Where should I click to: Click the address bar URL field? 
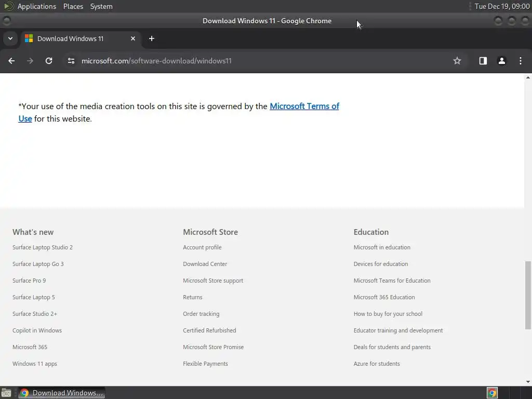point(258,61)
